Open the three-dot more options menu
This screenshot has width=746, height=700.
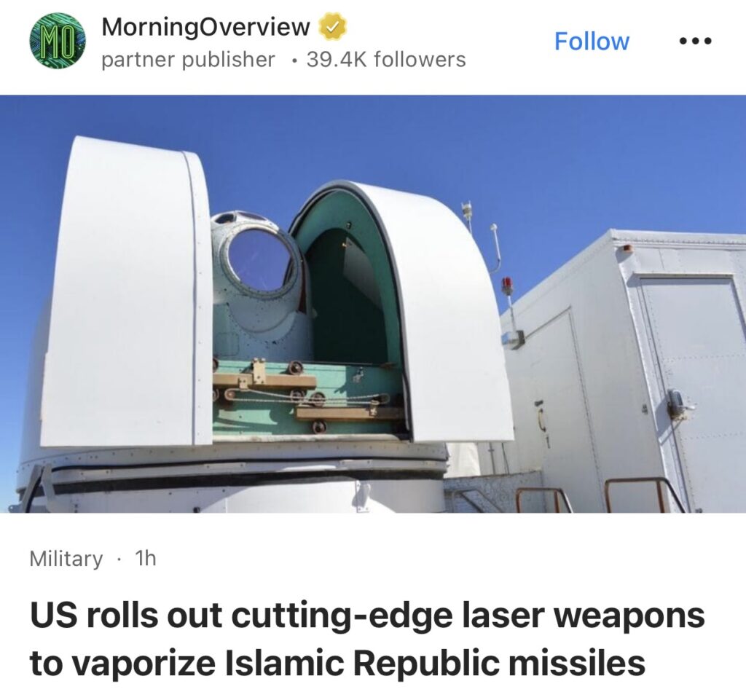695,42
